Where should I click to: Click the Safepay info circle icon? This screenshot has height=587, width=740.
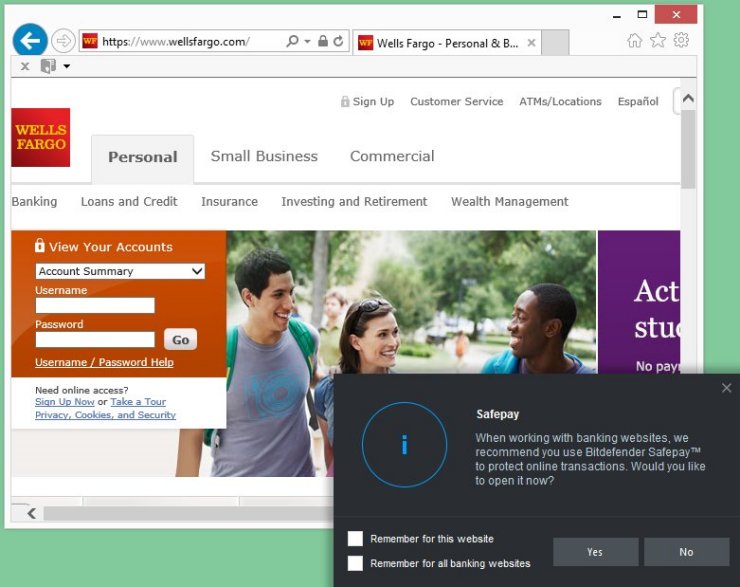(x=404, y=444)
